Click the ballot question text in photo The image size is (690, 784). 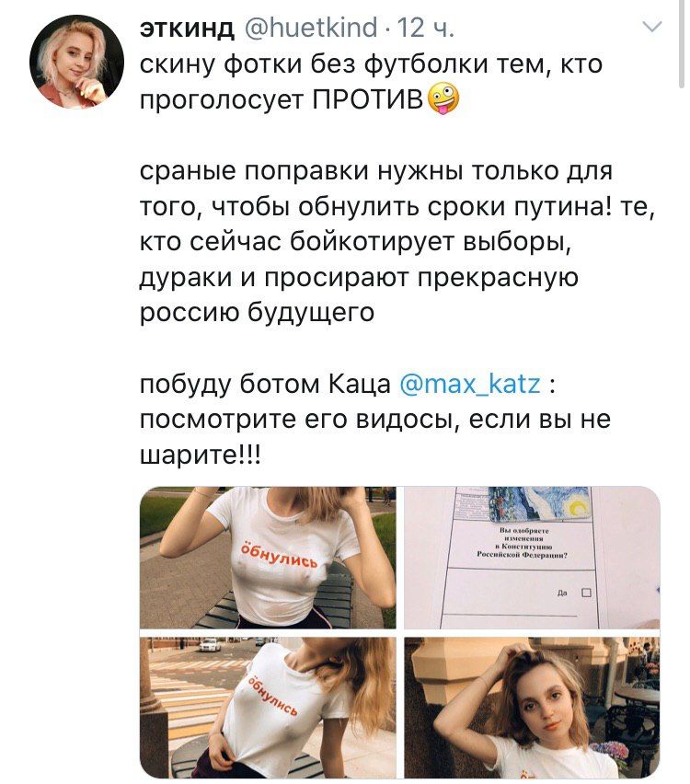tap(522, 542)
